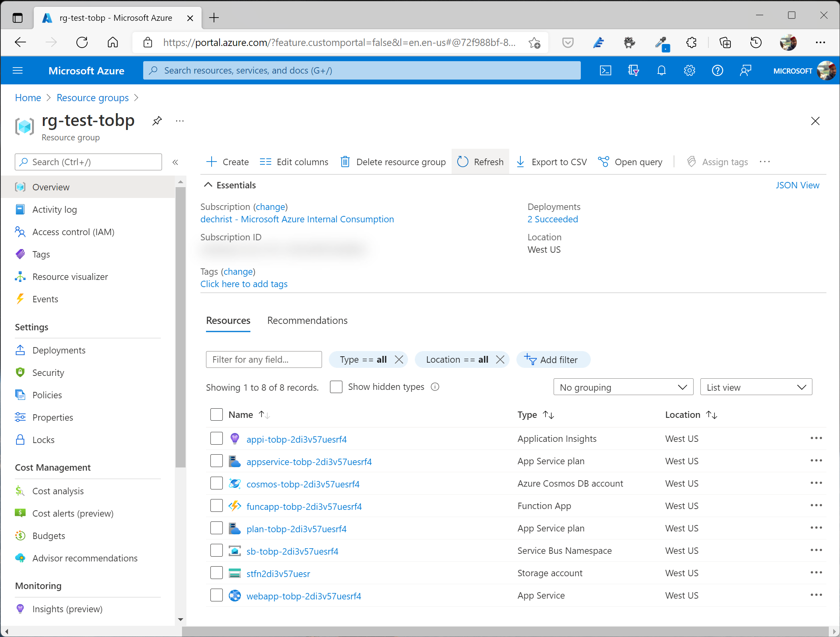Enable Show hidden types checkbox
Image resolution: width=840 pixels, height=637 pixels.
(336, 387)
